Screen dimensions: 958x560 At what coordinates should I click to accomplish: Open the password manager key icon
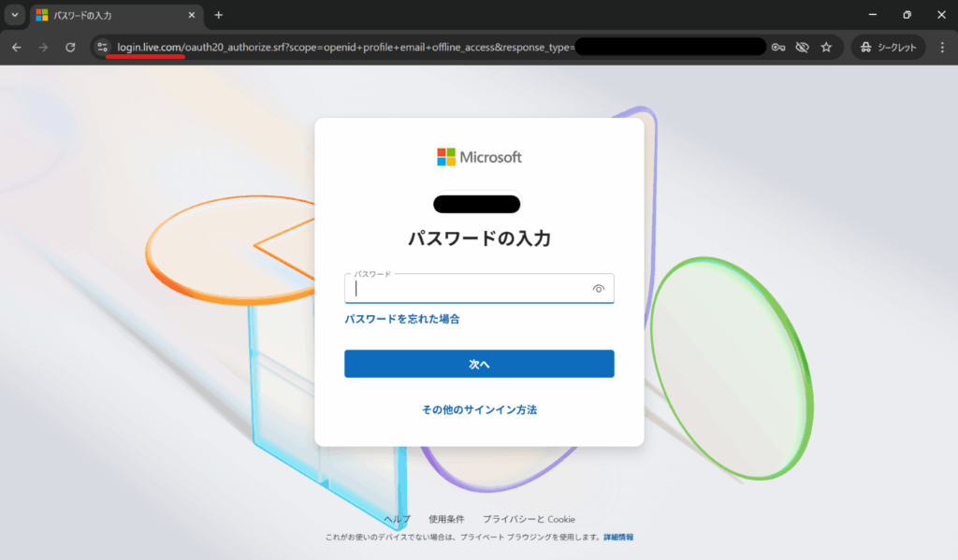point(777,47)
